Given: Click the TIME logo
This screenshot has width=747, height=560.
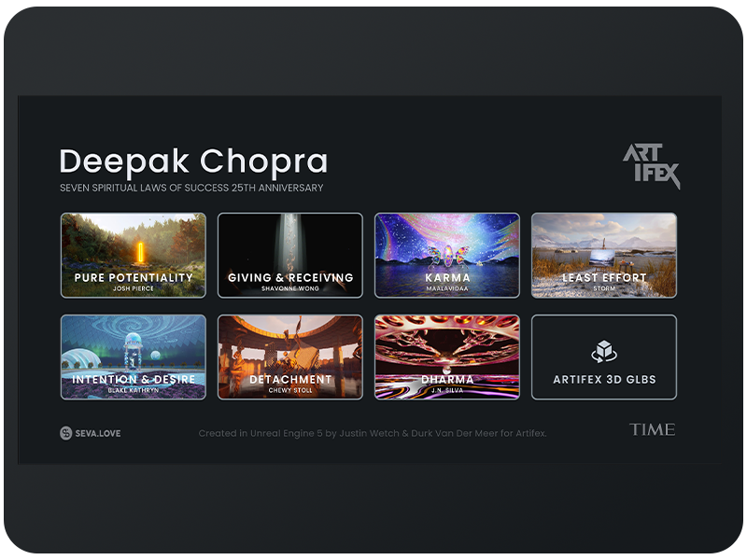Looking at the screenshot, I should pos(652,429).
